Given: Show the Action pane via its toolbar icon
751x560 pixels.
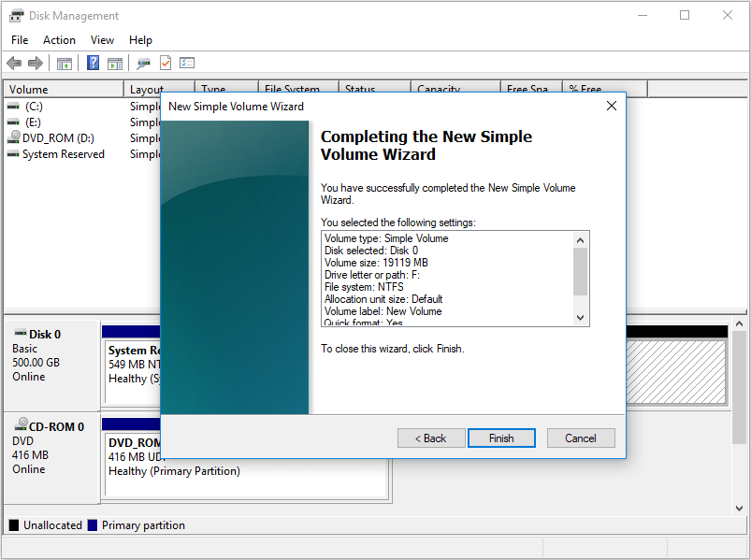Looking at the screenshot, I should 114,63.
